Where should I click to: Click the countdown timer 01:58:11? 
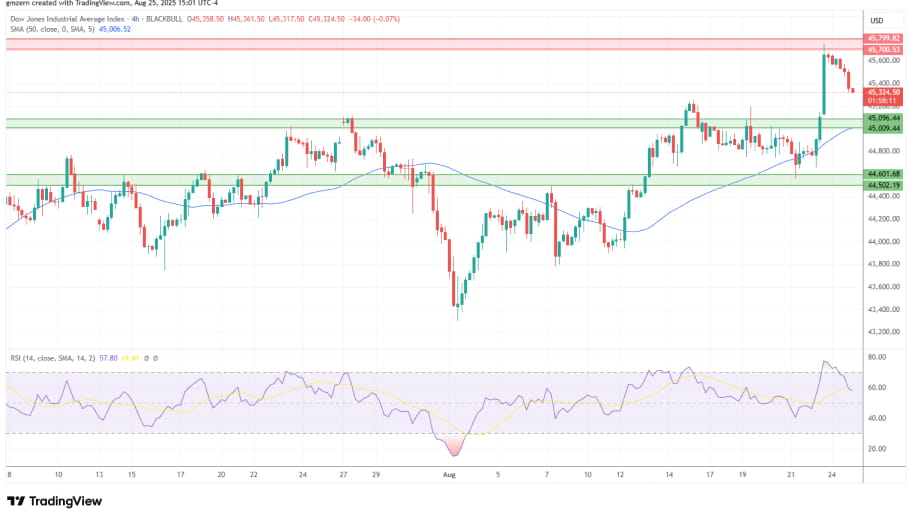pyautogui.click(x=884, y=101)
